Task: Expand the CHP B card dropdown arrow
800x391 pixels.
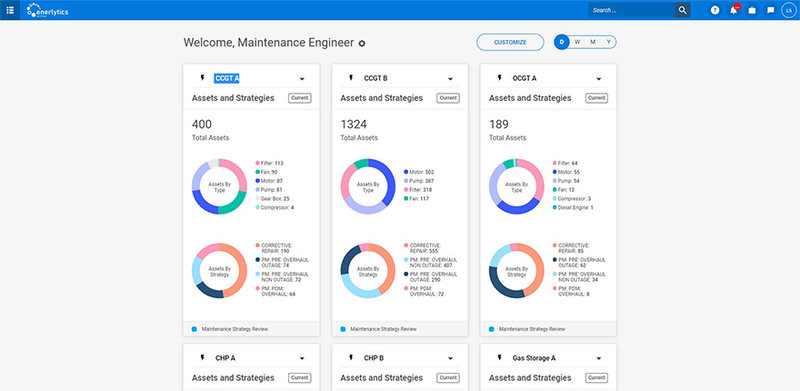Action: pyautogui.click(x=450, y=358)
